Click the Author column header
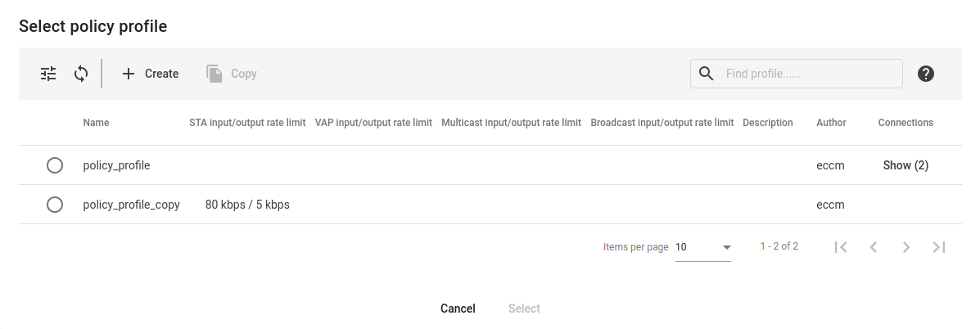This screenshot has width=980, height=329. [x=831, y=123]
